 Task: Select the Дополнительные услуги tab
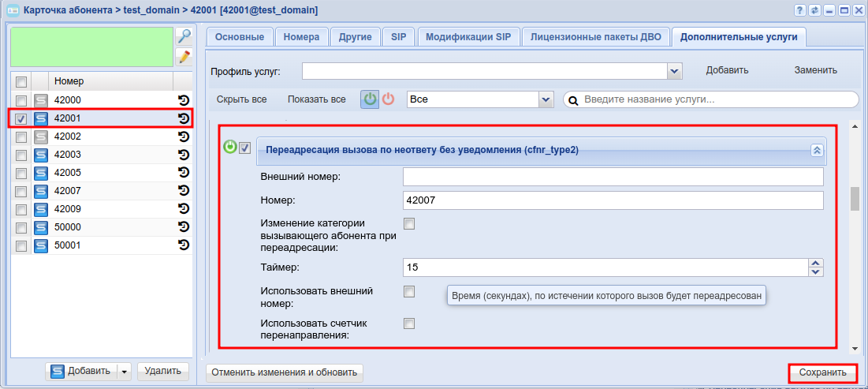click(x=739, y=37)
